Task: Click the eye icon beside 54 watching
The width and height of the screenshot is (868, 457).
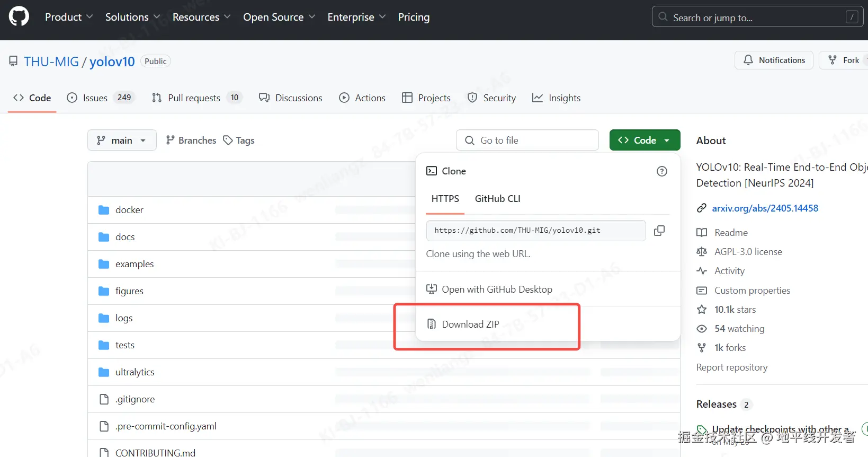Action: coord(701,329)
